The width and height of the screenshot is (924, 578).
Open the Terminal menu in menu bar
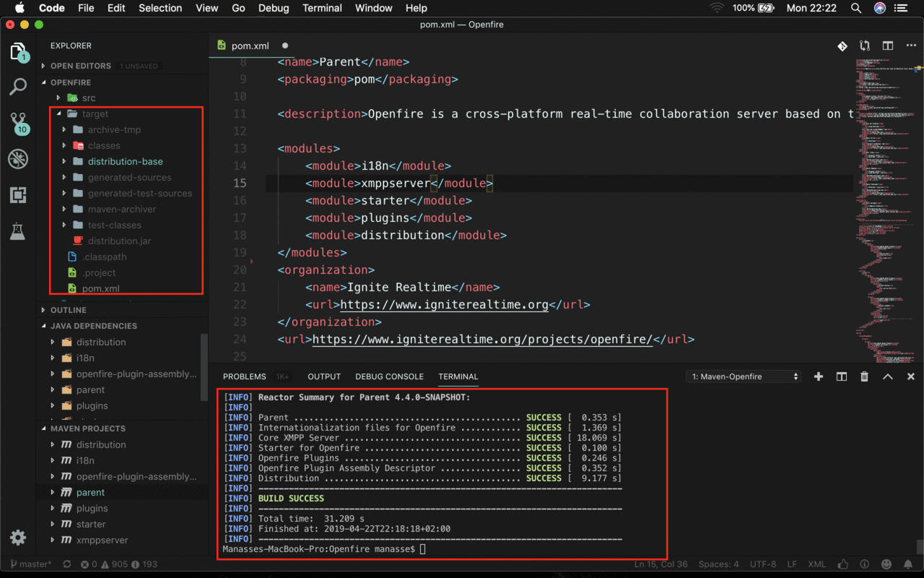pos(322,8)
